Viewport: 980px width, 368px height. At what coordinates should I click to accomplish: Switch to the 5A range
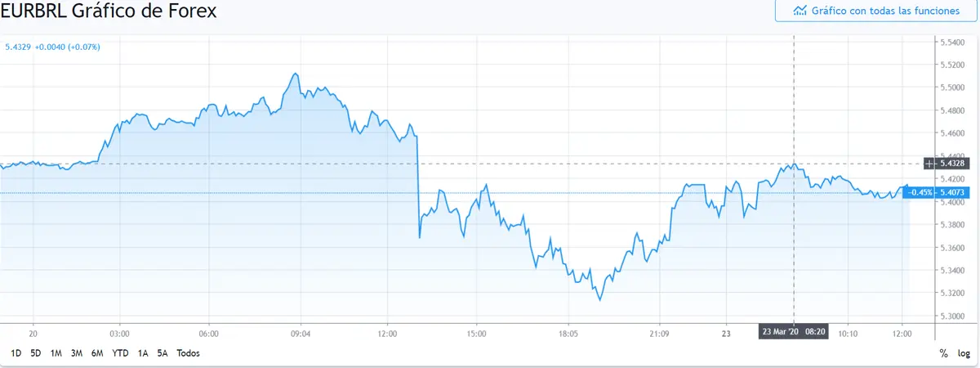point(163,353)
